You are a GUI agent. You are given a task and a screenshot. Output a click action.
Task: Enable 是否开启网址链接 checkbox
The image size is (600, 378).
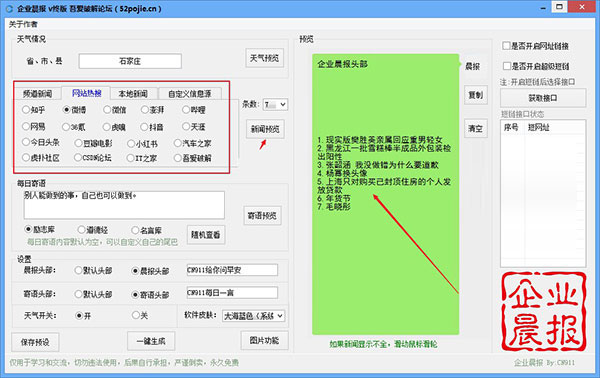point(535,46)
